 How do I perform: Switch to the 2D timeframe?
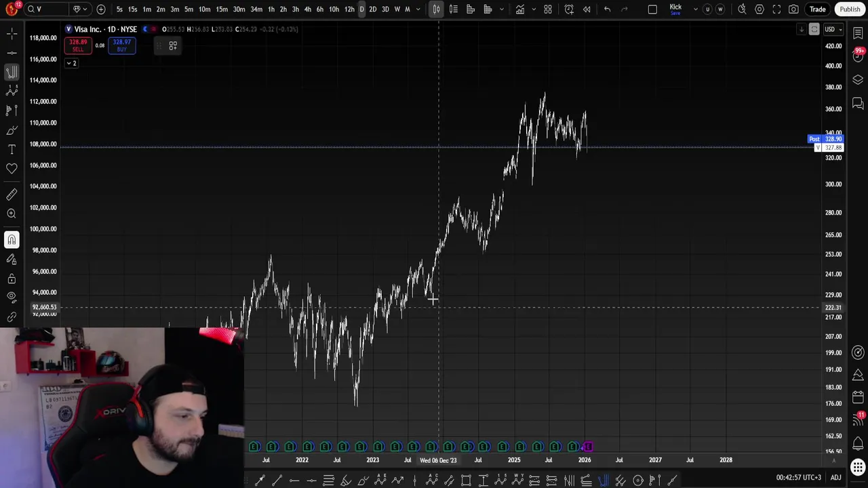click(372, 9)
